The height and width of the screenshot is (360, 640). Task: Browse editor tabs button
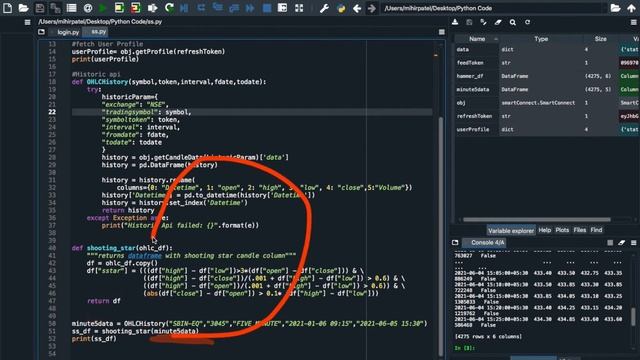point(41,32)
